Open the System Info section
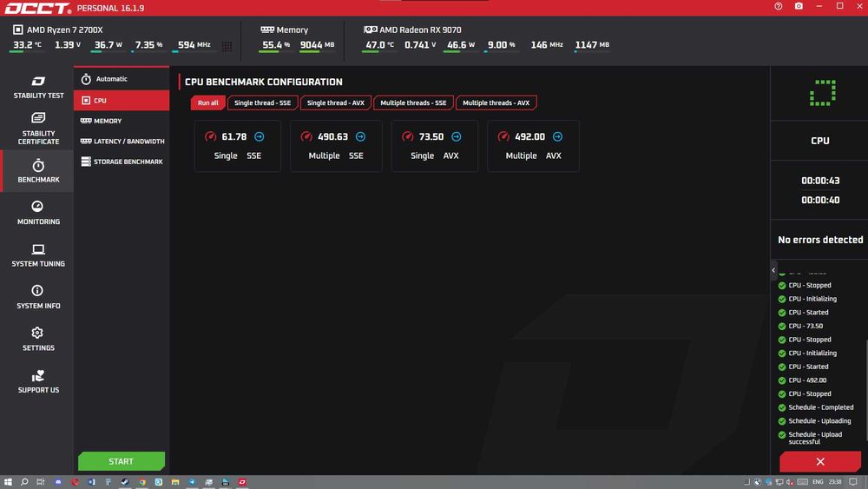Viewport: 868px width, 489px height. pos(38,297)
